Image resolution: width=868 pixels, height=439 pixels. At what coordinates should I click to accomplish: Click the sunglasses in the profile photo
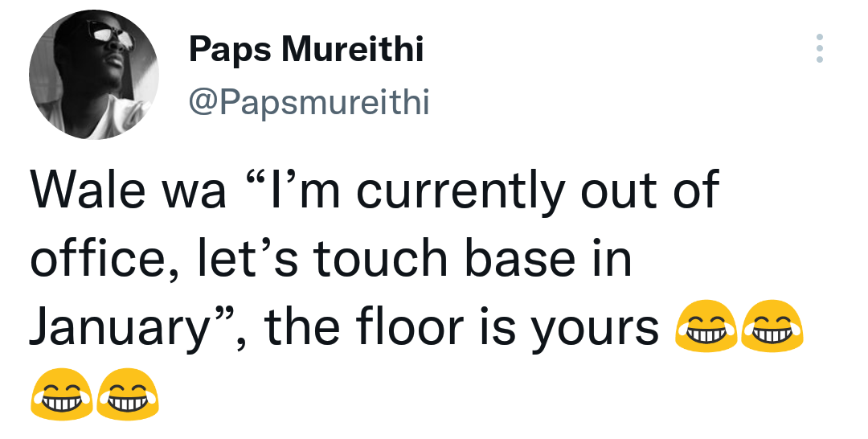[x=113, y=38]
